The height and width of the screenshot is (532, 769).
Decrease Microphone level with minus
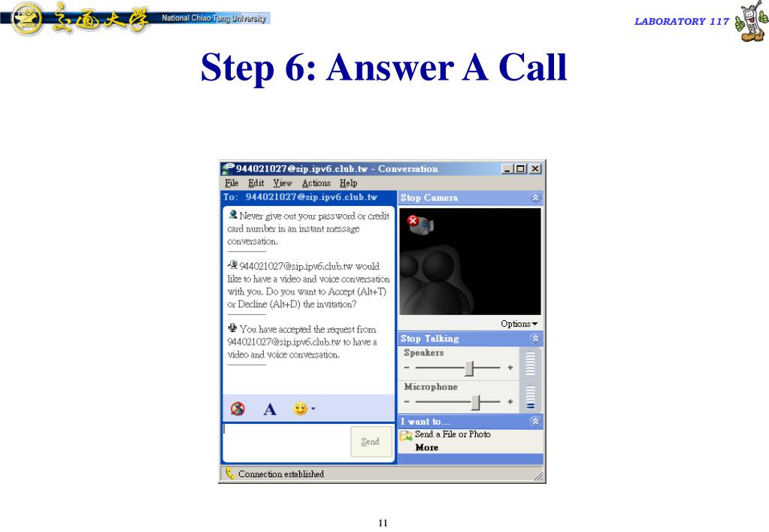[x=407, y=401]
